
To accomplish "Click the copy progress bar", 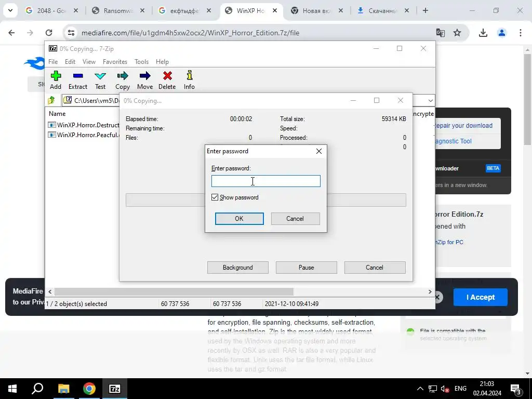I will click(265, 200).
